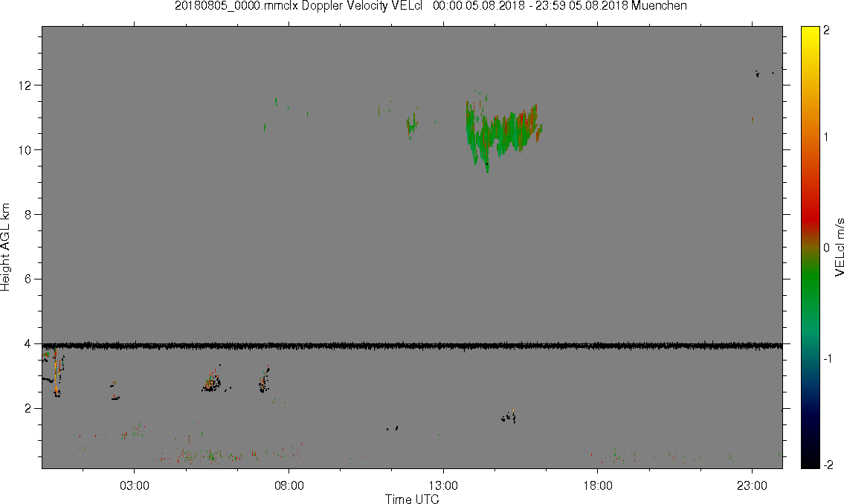Click the colorbar label '0'
Image resolution: width=844 pixels, height=504 pixels.
(827, 248)
